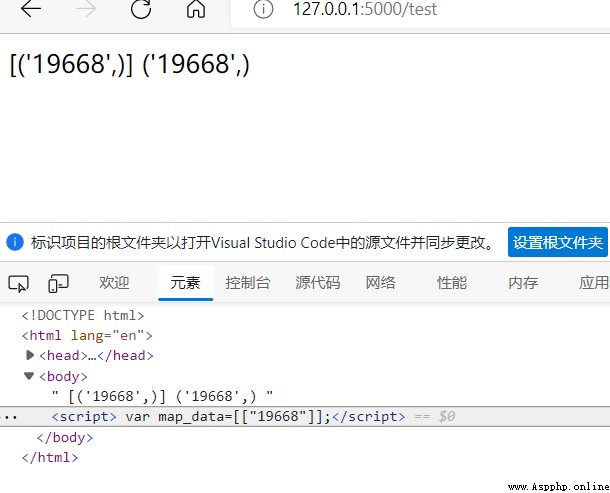
Task: View site information icon in address bar
Action: click(x=263, y=9)
